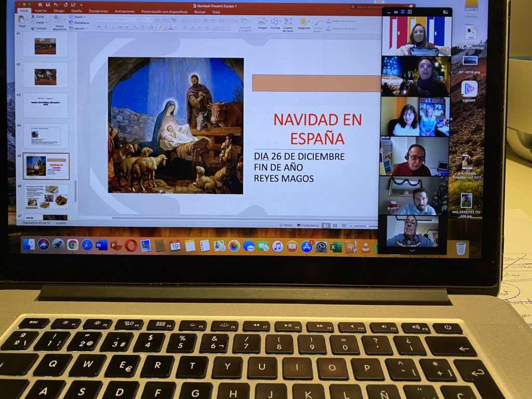Viewport: 532px width, 399px height.
Task: Open the Sección dropdown
Action: [x=78, y=29]
